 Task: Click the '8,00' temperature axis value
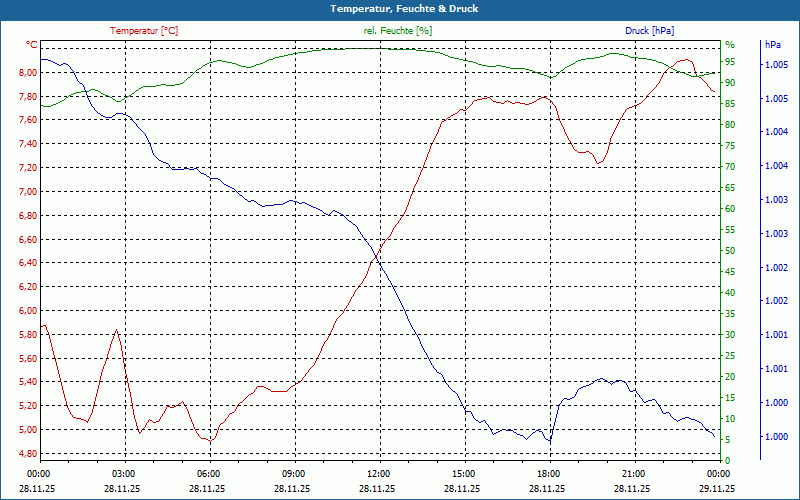pos(29,72)
